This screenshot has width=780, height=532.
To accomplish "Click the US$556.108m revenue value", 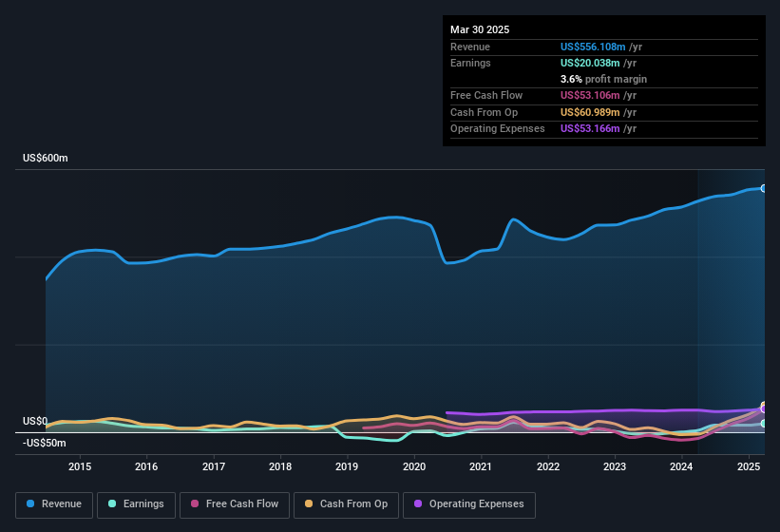I will pyautogui.click(x=593, y=47).
